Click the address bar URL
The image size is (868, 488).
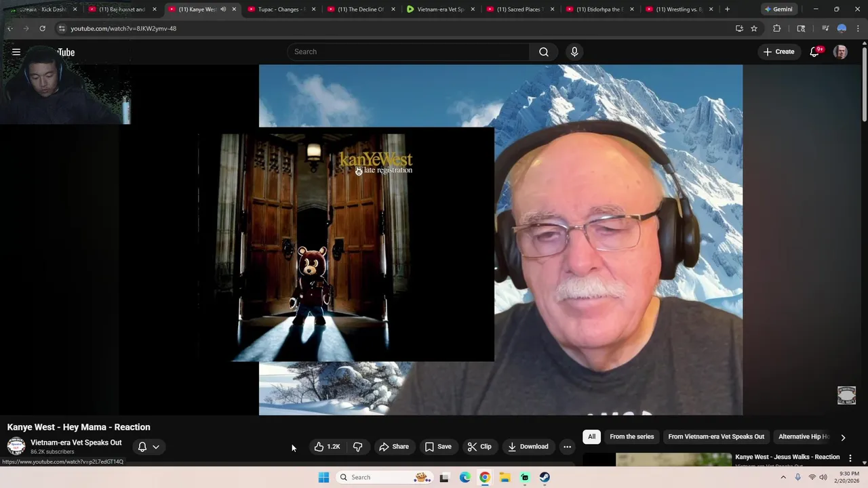point(123,28)
